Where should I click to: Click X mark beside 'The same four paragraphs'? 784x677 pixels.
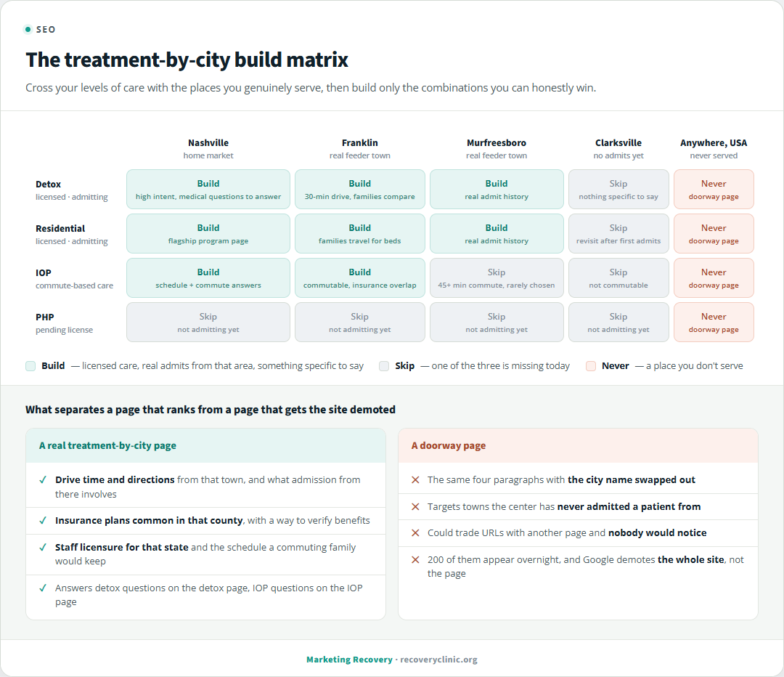pos(415,480)
